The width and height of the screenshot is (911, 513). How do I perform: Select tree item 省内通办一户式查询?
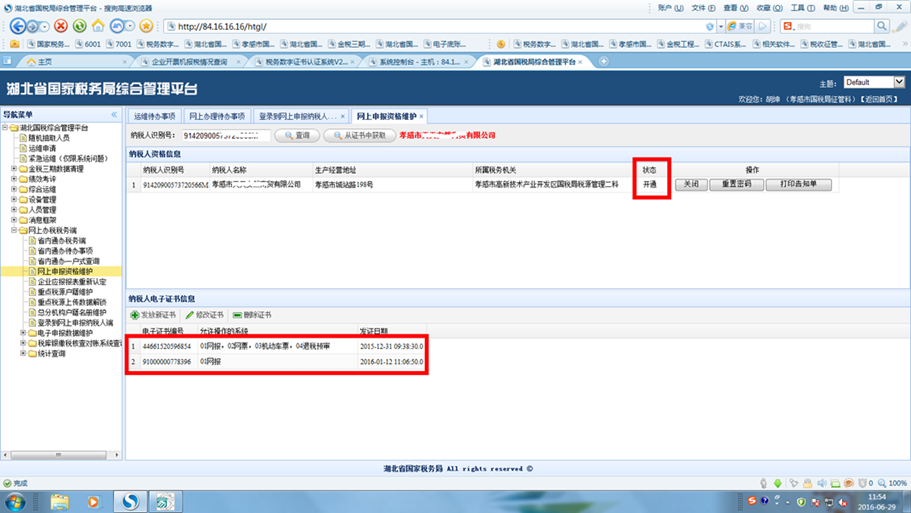(69, 261)
